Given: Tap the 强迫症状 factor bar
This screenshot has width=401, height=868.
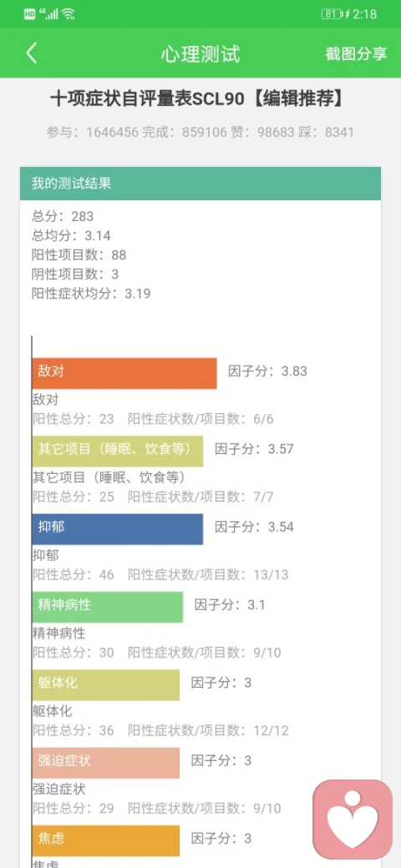Looking at the screenshot, I should click(x=106, y=763).
